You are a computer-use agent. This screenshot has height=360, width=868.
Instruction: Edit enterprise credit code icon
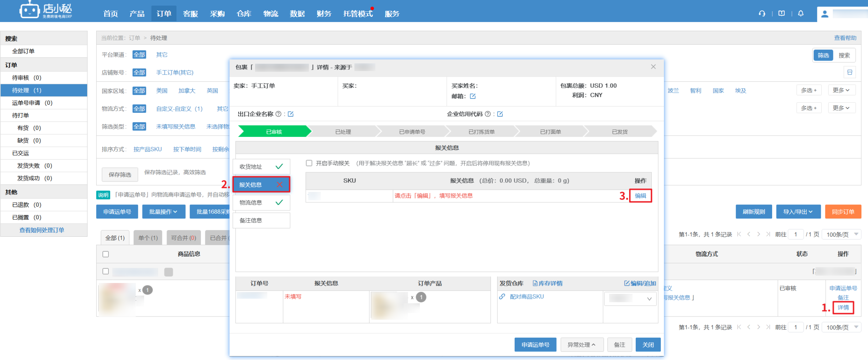click(x=500, y=114)
